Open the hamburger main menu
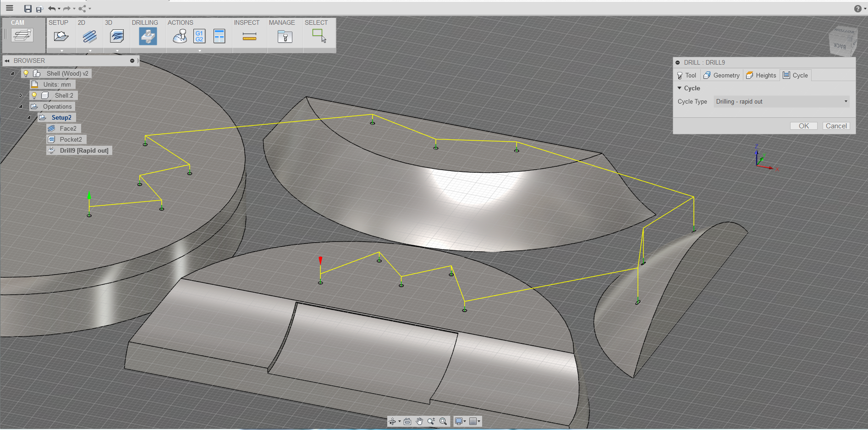The width and height of the screenshot is (868, 430). pos(9,8)
